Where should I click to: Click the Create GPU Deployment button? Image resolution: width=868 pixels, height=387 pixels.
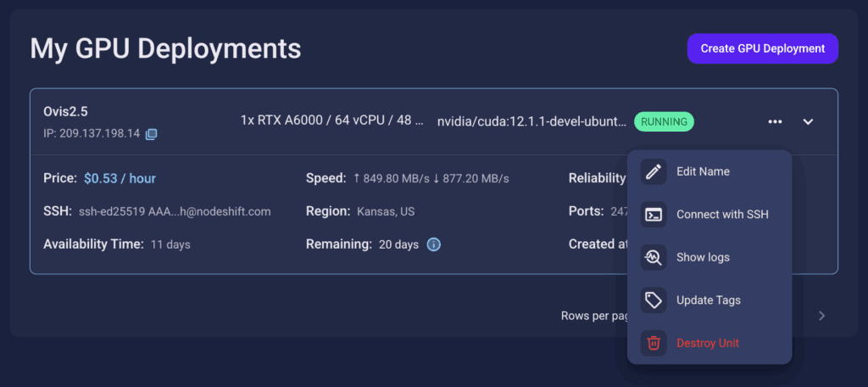pyautogui.click(x=763, y=48)
